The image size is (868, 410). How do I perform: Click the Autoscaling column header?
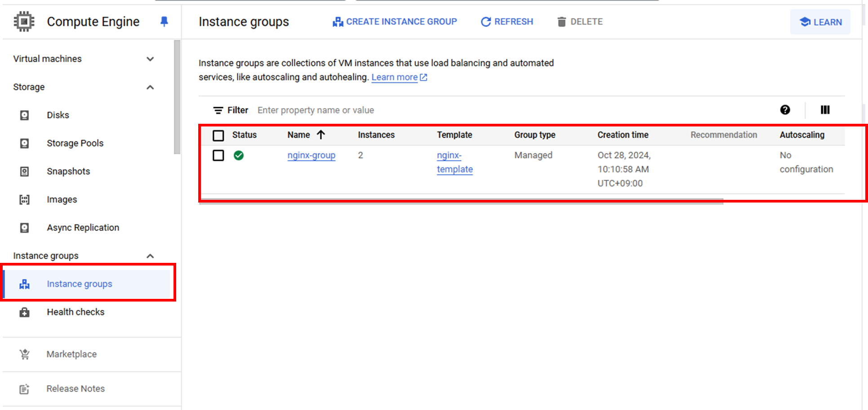click(802, 135)
